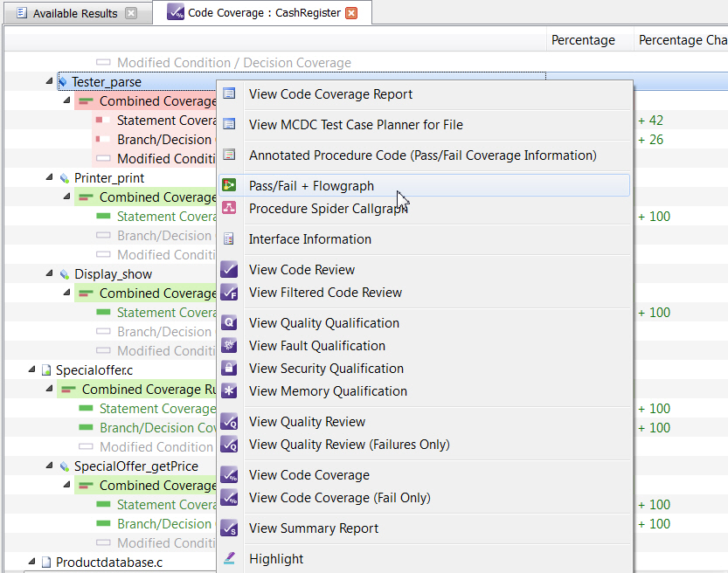728x573 pixels.
Task: Open View Quality Review (Failures Only)
Action: tap(349, 445)
